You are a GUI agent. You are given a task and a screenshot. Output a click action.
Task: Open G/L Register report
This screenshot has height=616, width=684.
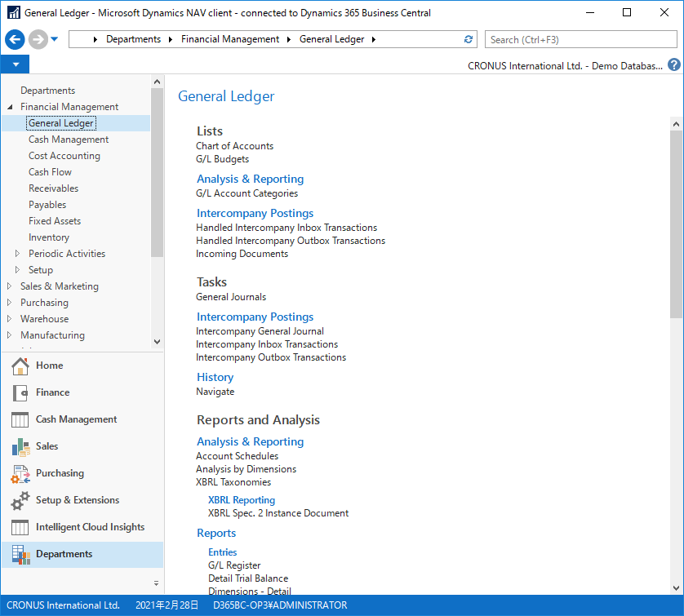pyautogui.click(x=234, y=565)
